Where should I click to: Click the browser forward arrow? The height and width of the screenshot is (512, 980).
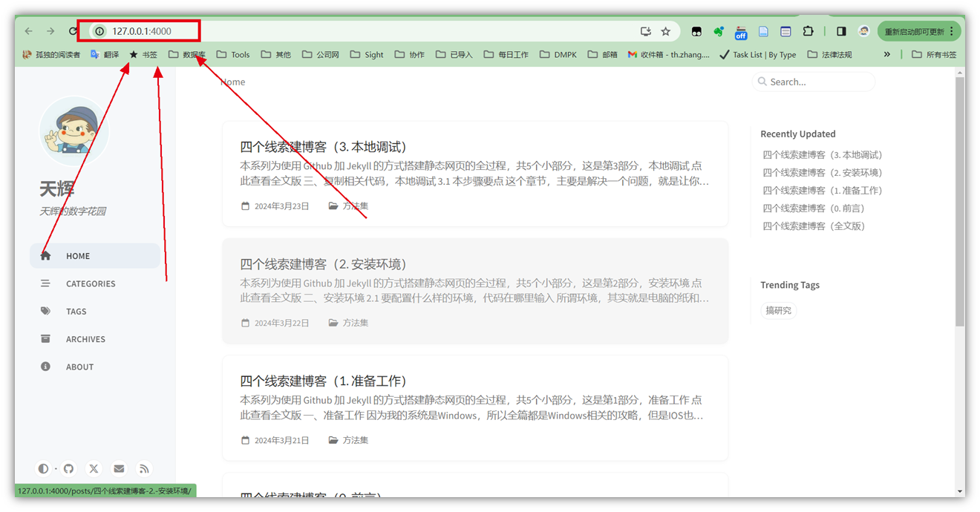click(50, 31)
